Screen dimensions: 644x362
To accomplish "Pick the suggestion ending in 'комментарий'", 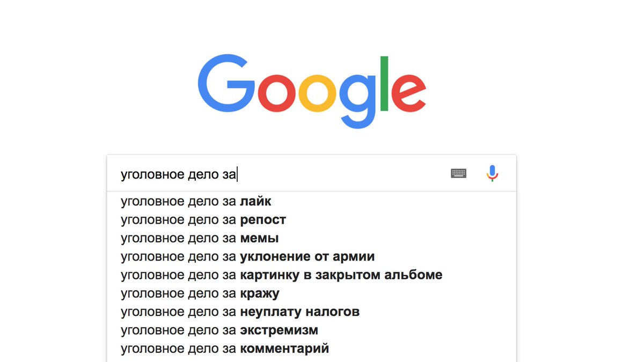I will [x=225, y=349].
